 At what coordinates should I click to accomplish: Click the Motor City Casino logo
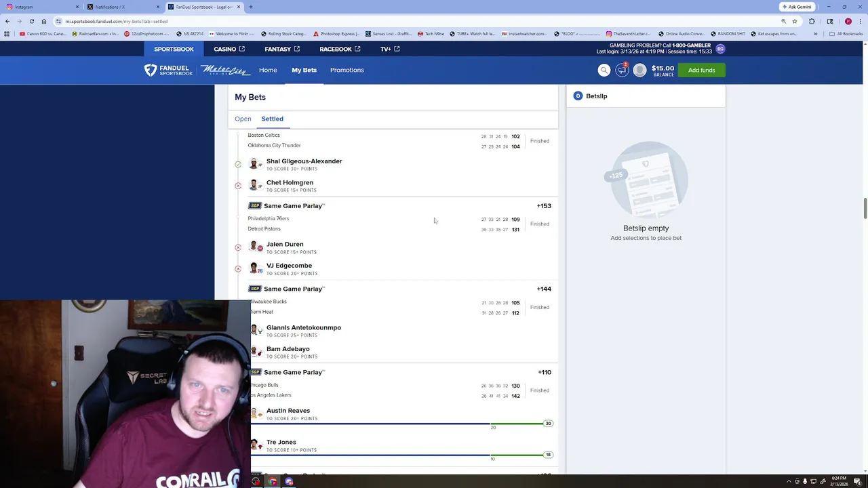[x=226, y=70]
